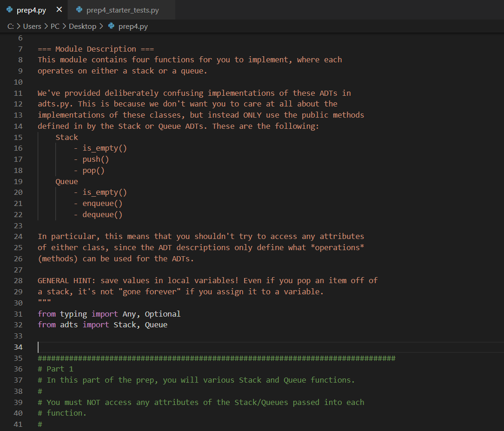Image resolution: width=504 pixels, height=431 pixels.
Task: Switch to the prep4.py tab
Action: coord(31,10)
